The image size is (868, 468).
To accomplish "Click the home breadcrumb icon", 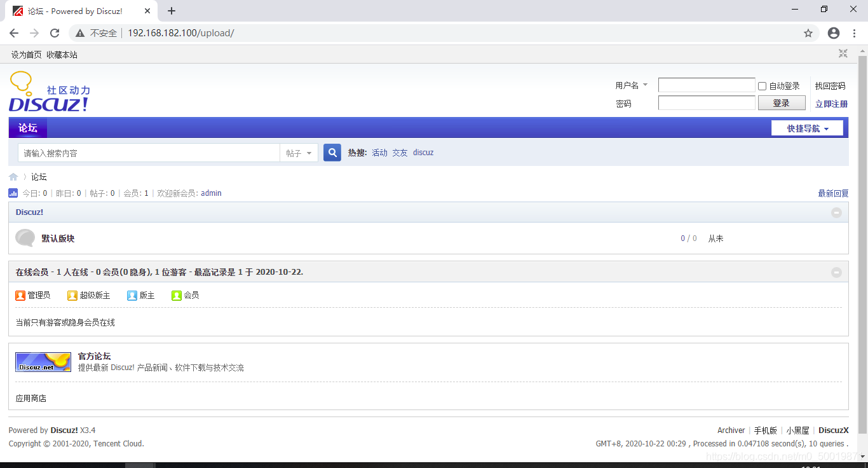I will (13, 177).
